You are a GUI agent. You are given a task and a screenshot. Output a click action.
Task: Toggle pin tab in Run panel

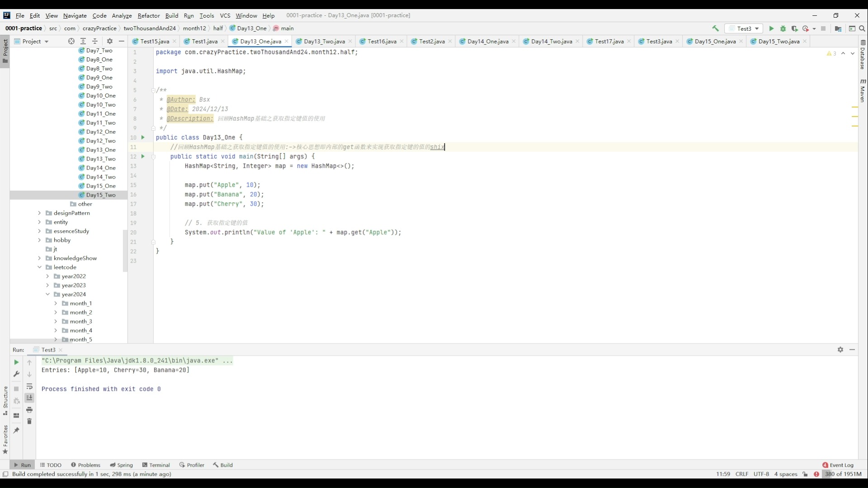click(16, 430)
